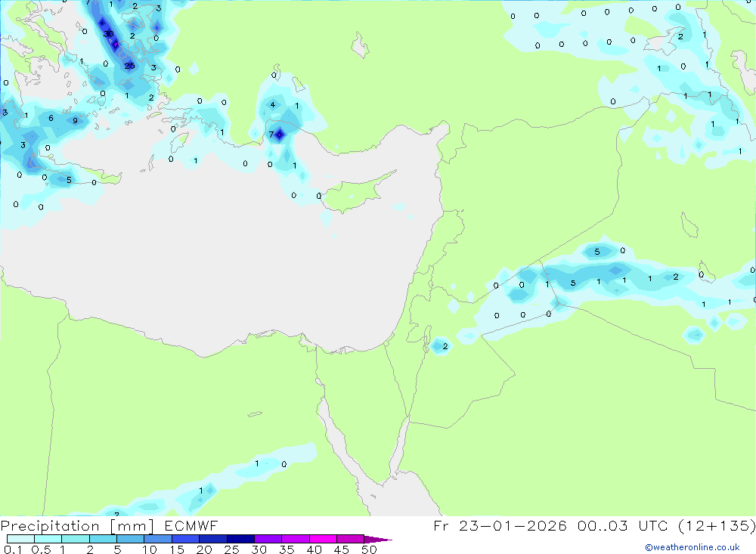The width and height of the screenshot is (756, 554).
Task: Click the legend label "50"
Action: point(369,549)
